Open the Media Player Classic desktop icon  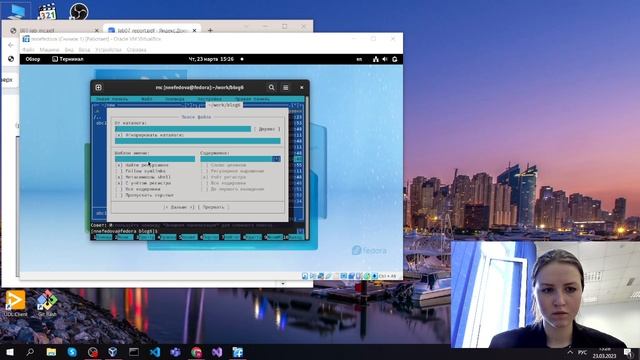(47, 11)
